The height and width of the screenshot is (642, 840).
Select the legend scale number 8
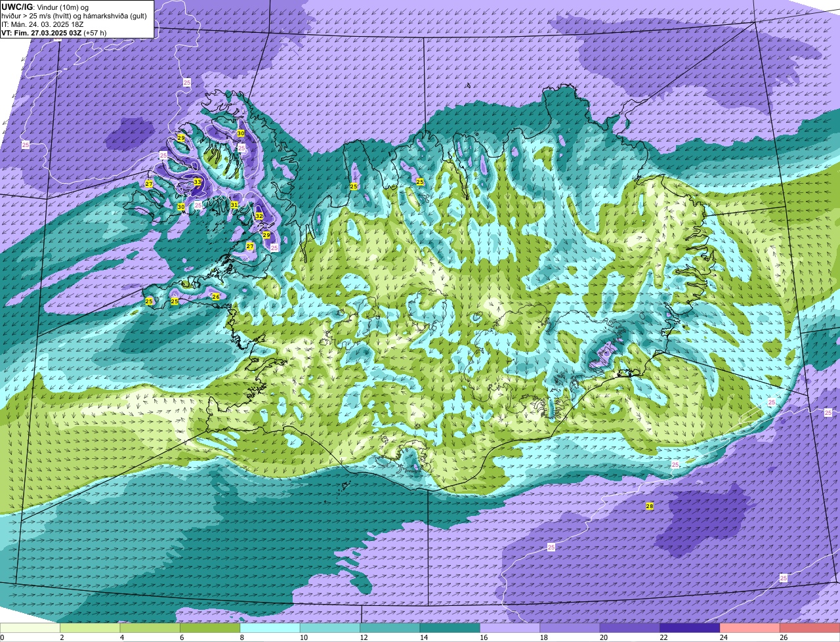(241, 637)
